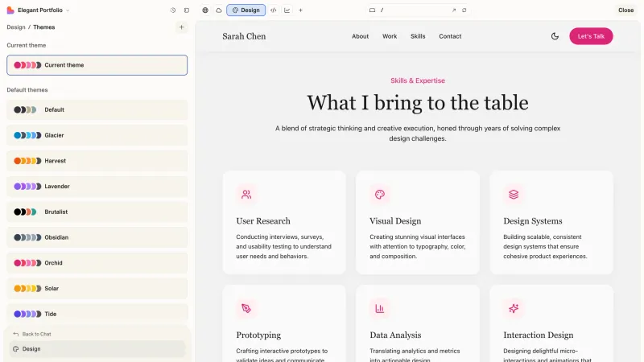Click the User Research card title
The image size is (644, 362).
(263, 220)
